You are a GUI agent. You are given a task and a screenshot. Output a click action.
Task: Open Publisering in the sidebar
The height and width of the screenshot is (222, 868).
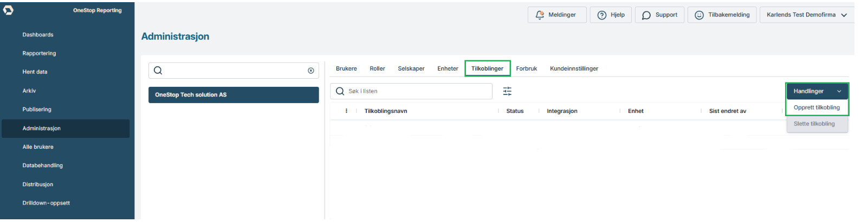37,109
